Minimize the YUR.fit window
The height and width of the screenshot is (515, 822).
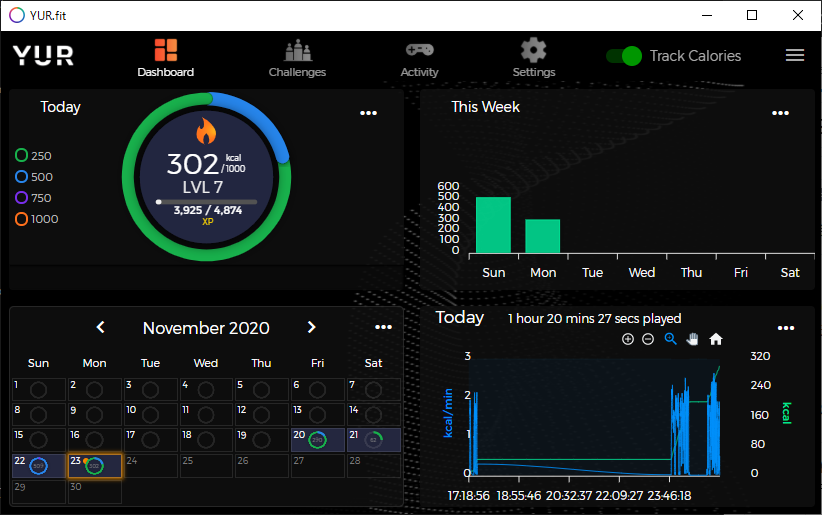click(x=707, y=15)
